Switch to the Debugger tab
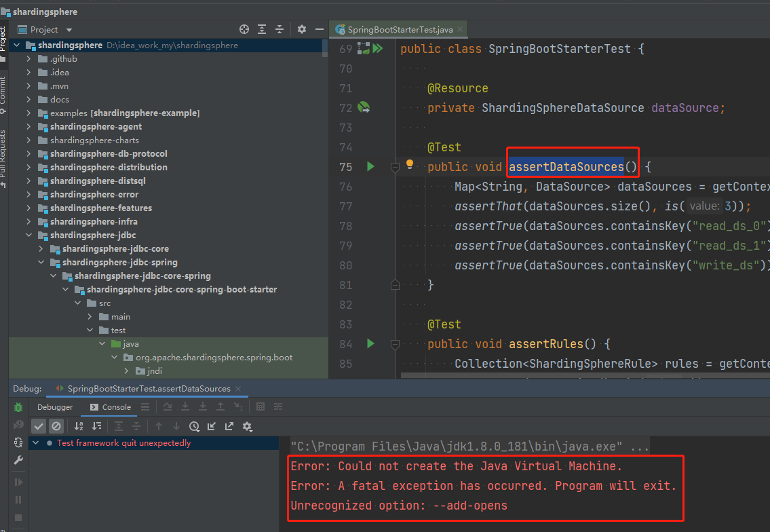 (x=54, y=406)
